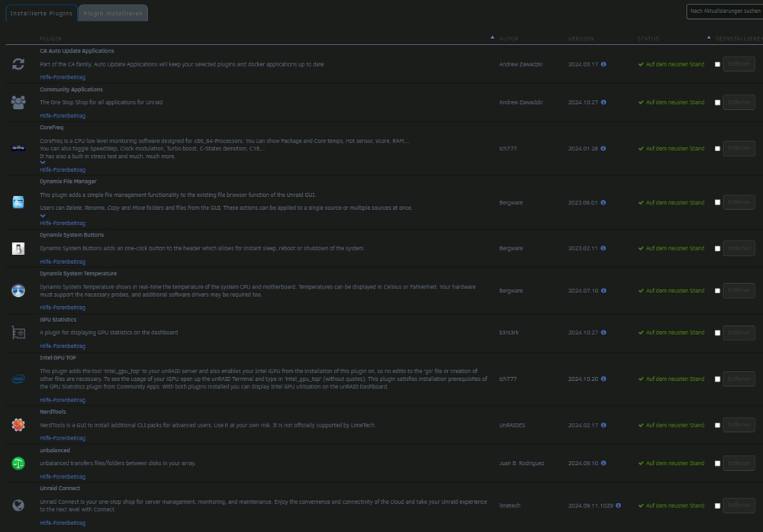763x532 pixels.
Task: Open info icon next to version 2024.10.20
Action: (x=604, y=379)
